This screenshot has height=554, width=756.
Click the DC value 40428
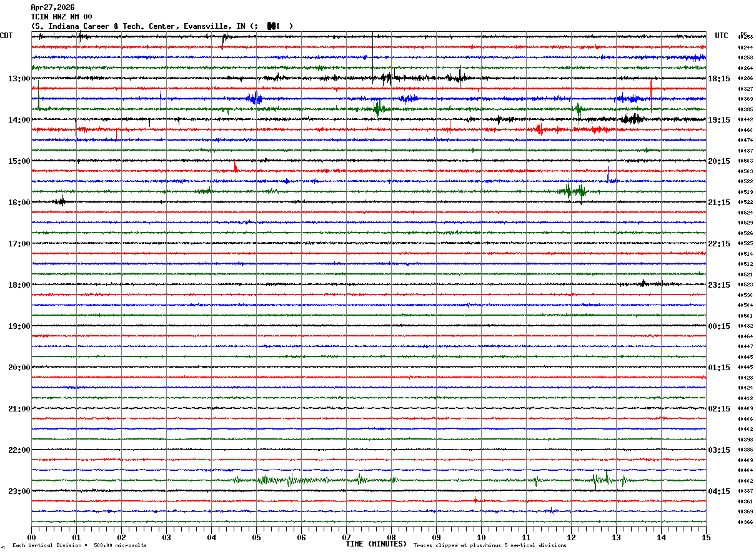(x=745, y=378)
